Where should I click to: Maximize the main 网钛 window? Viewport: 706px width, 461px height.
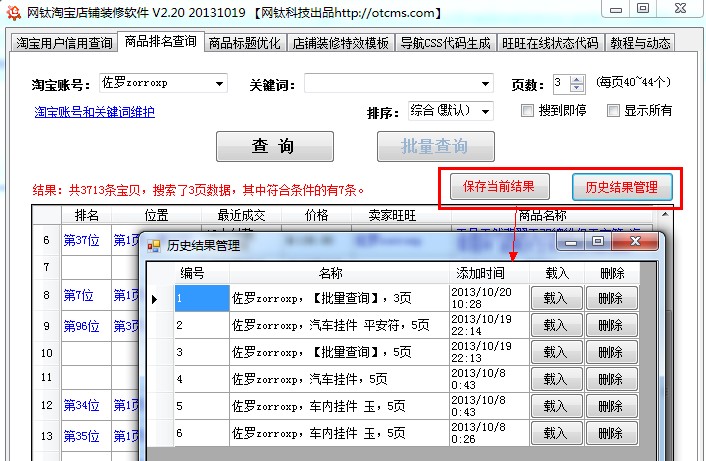643,9
